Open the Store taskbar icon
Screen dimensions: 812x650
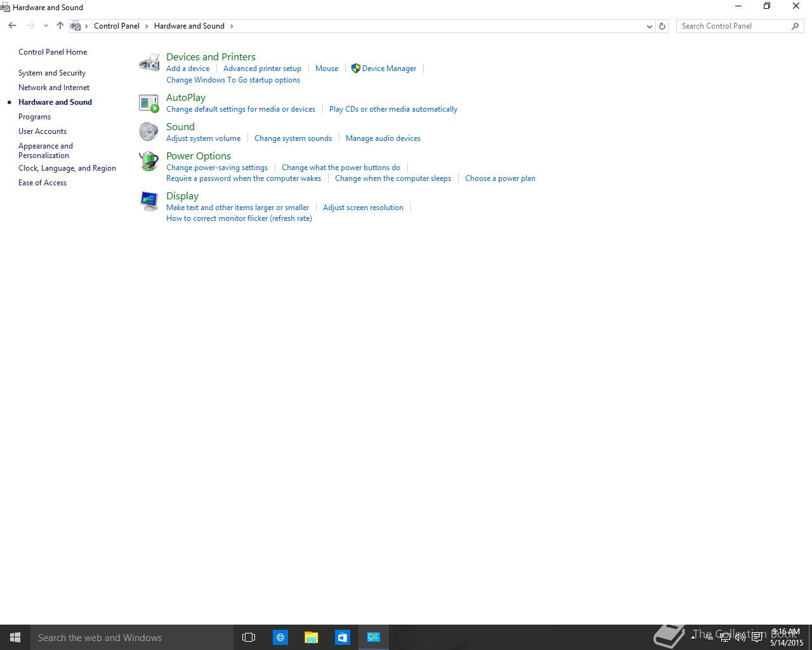[342, 637]
